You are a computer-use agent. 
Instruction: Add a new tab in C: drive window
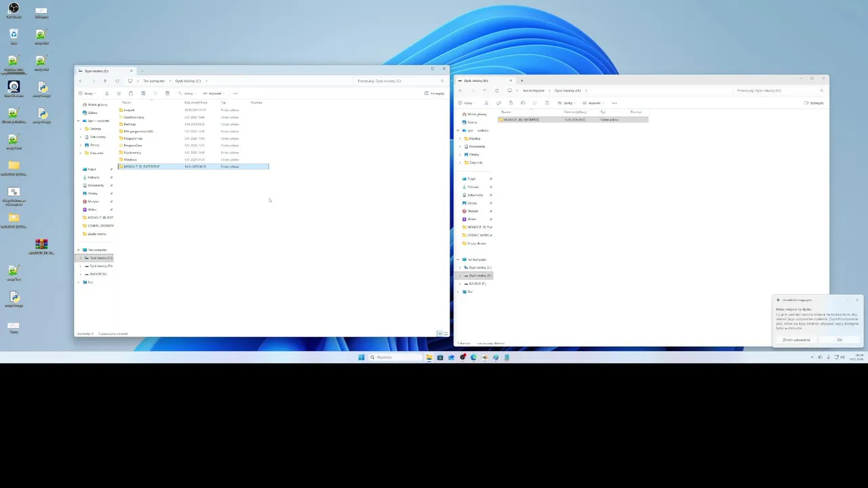142,71
